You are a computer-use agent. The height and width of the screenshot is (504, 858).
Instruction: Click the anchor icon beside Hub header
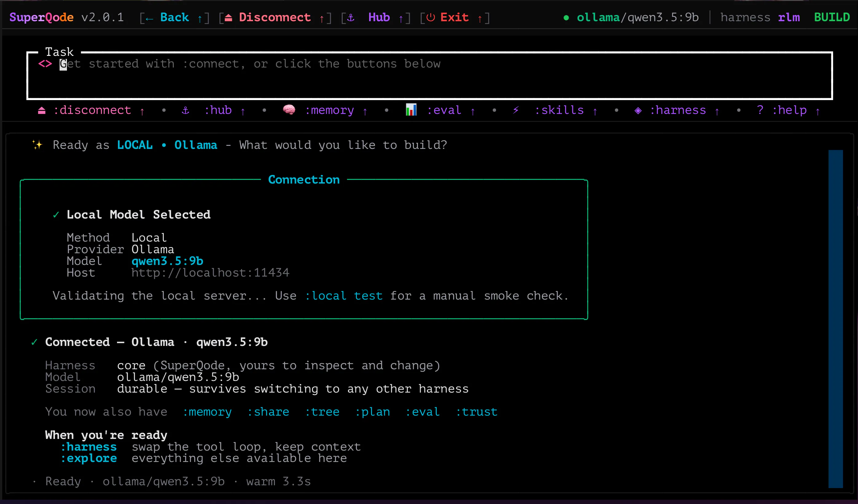(351, 17)
